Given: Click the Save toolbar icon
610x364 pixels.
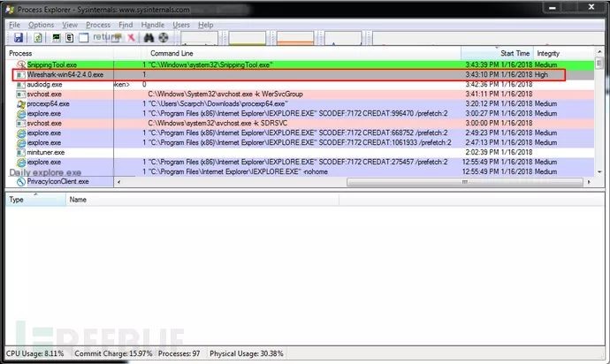Looking at the screenshot, I should pyautogui.click(x=19, y=37).
